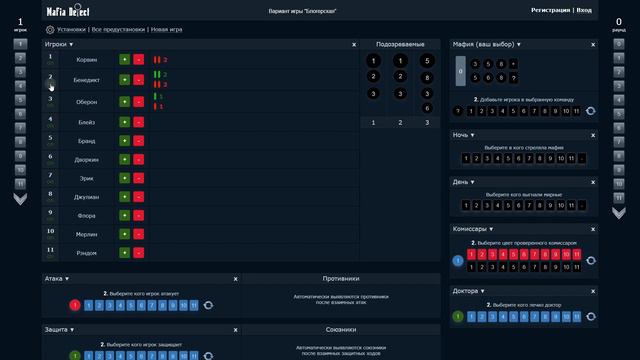Click the green plus button for Бенедикт
This screenshot has height=360, width=640.
(x=124, y=80)
